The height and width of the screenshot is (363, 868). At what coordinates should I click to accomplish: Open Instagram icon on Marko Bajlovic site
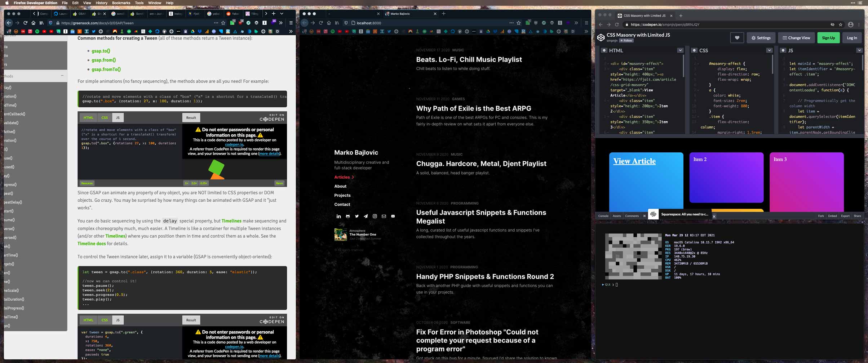(x=375, y=216)
